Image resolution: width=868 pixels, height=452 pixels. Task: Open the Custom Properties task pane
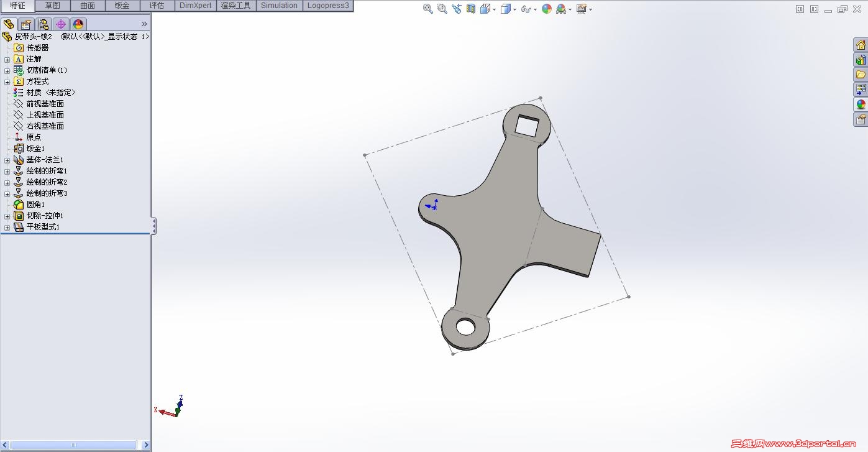[861, 119]
